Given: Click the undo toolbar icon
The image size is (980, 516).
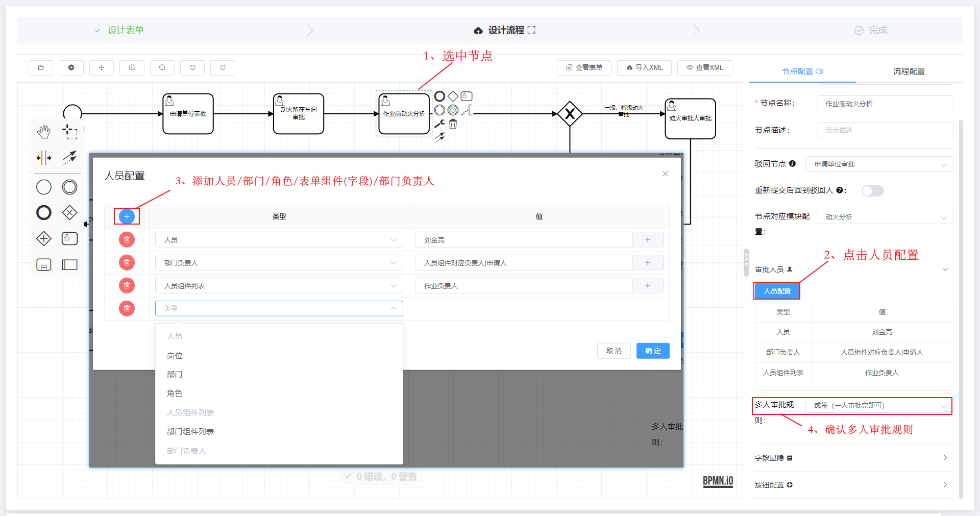Looking at the screenshot, I should click(192, 67).
